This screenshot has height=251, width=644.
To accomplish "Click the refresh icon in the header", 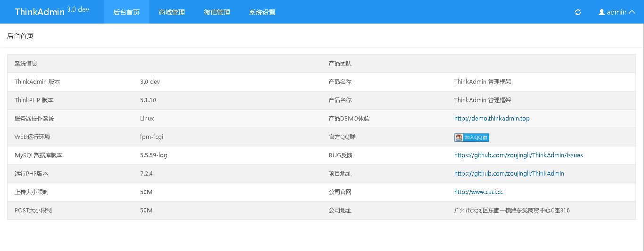I will (578, 12).
